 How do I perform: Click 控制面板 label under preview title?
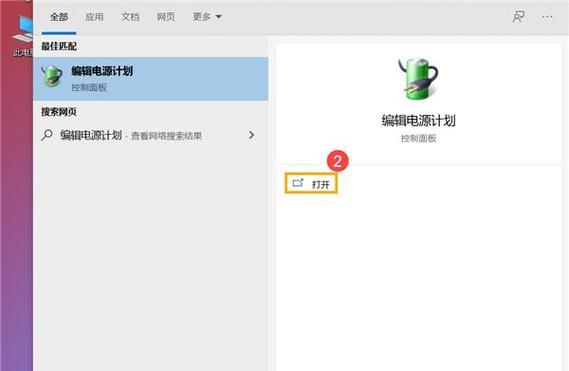pyautogui.click(x=418, y=138)
